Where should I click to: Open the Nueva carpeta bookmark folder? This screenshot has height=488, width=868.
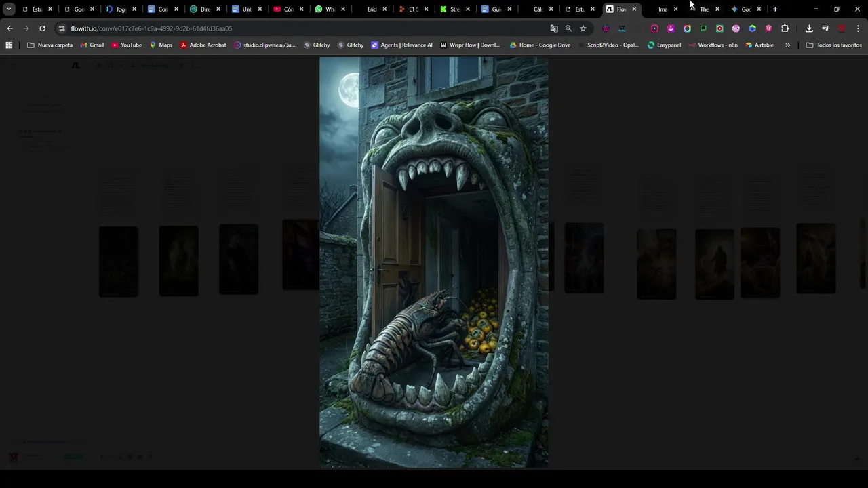(50, 45)
